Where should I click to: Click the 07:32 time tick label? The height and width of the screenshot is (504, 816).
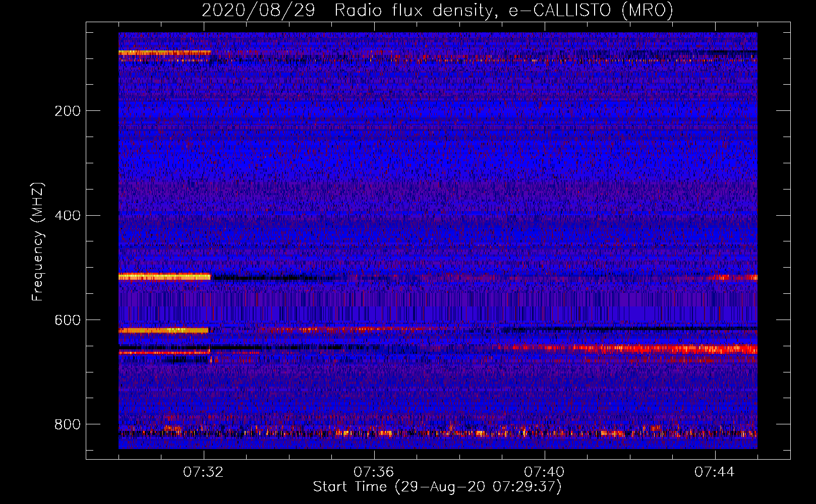click(x=204, y=472)
